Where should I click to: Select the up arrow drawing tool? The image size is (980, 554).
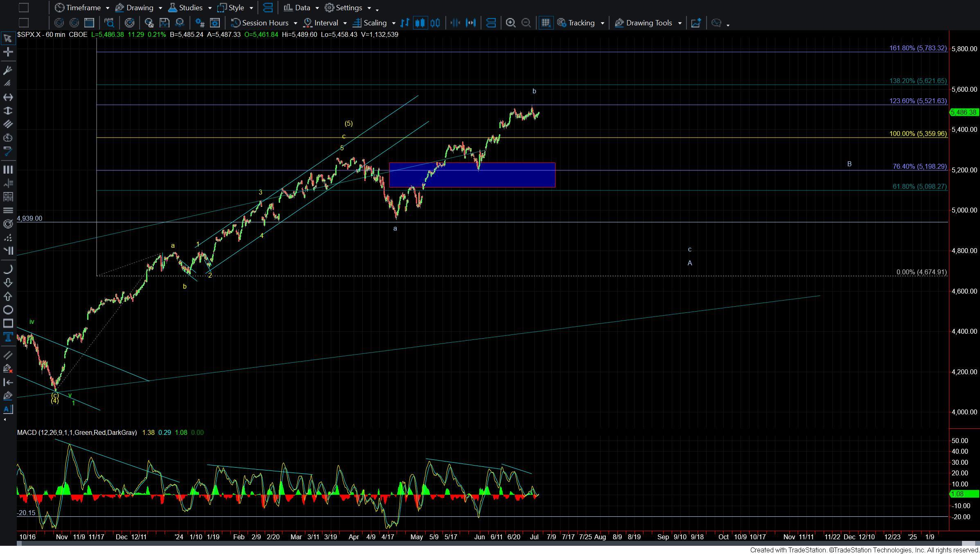[x=8, y=296]
